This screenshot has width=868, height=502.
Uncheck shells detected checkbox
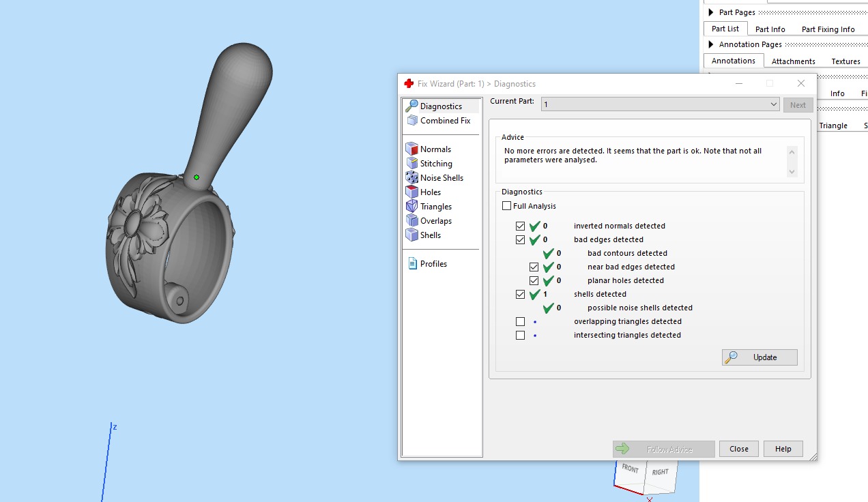click(521, 294)
